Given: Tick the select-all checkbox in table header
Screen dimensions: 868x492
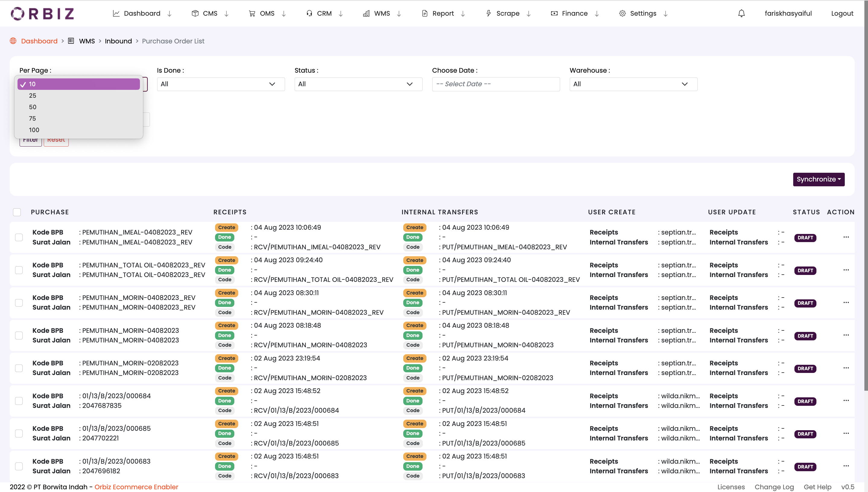Looking at the screenshot, I should [17, 212].
